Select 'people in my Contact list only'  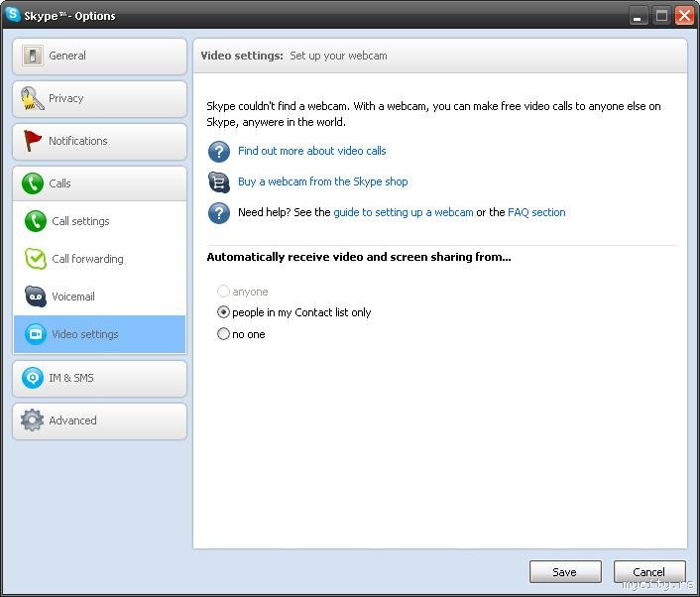(x=224, y=312)
